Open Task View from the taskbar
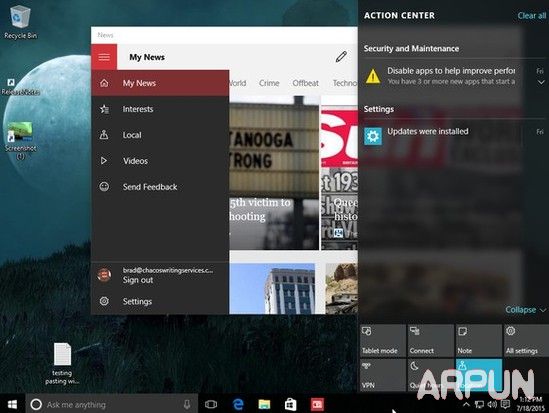Image resolution: width=549 pixels, height=413 pixels. coord(211,404)
